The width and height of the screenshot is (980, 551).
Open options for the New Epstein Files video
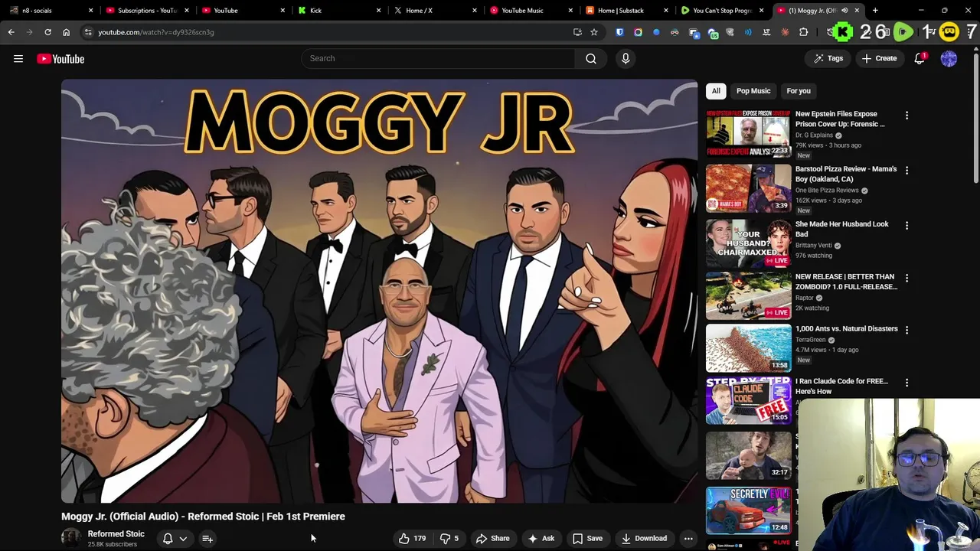(906, 116)
